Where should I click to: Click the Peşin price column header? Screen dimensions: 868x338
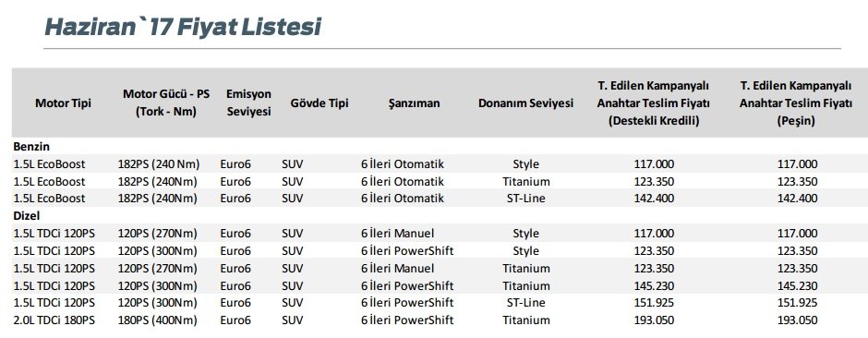click(796, 103)
